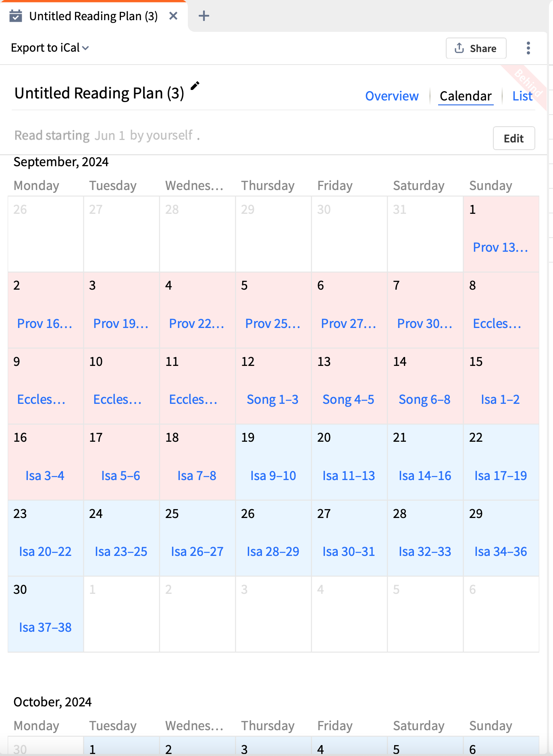Viewport: 553px width, 756px height.
Task: Click the Edit button
Action: point(513,138)
